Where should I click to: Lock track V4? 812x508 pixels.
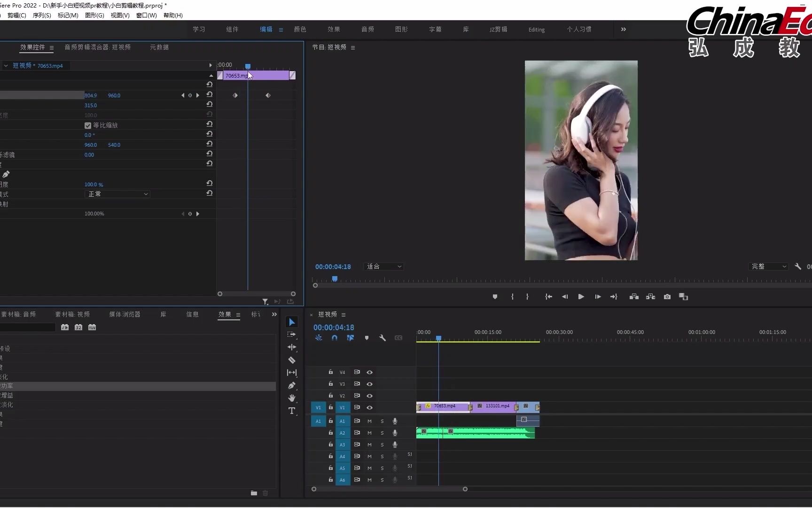(331, 372)
